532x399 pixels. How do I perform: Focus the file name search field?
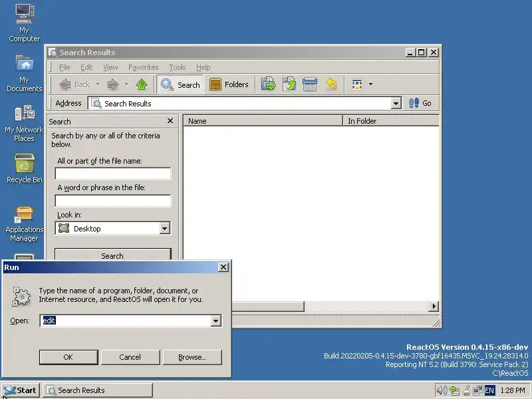point(112,174)
